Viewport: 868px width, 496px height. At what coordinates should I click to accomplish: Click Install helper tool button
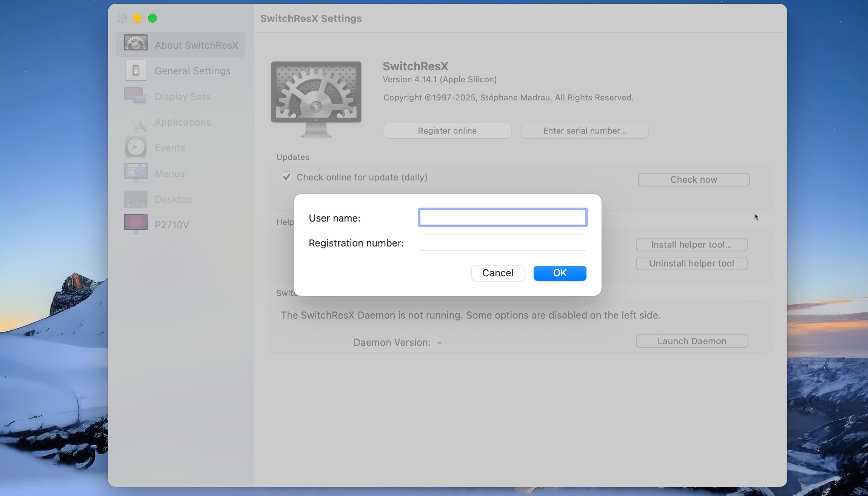click(x=691, y=245)
